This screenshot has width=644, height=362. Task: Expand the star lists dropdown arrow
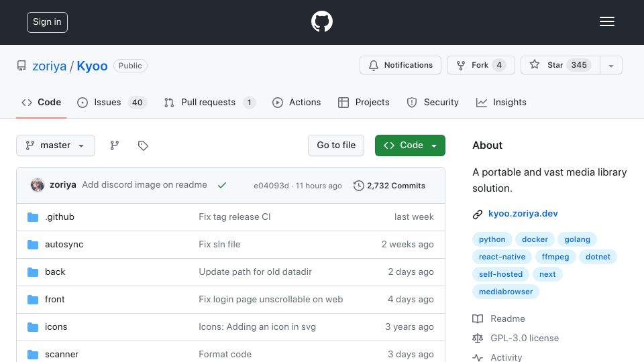point(610,66)
